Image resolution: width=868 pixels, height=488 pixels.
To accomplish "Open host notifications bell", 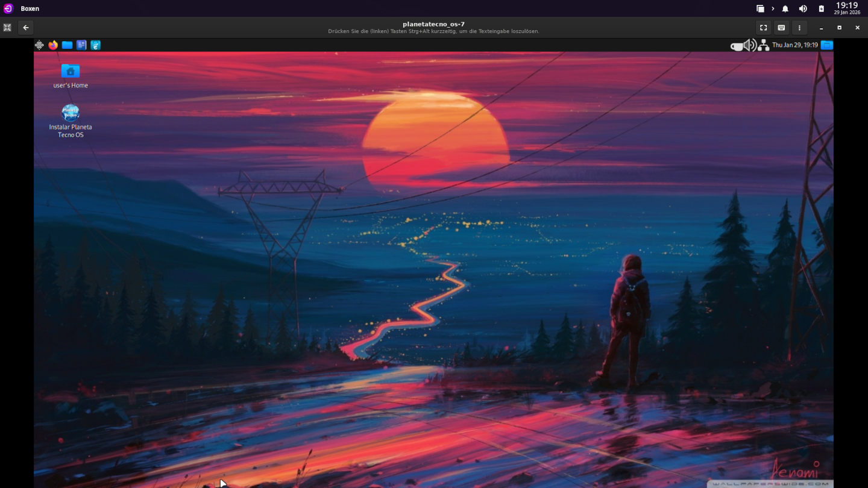I will tap(785, 8).
